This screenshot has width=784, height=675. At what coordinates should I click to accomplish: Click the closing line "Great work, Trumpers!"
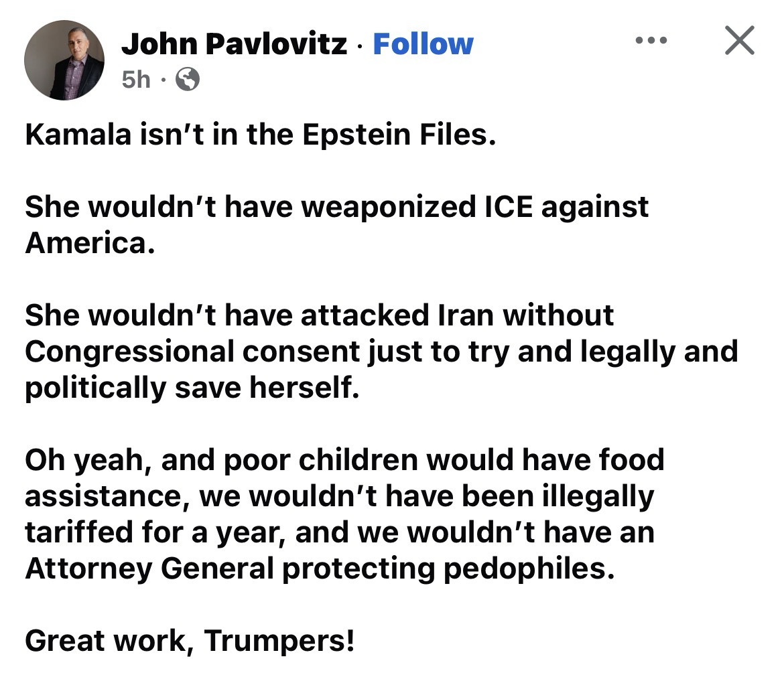pos(190,641)
